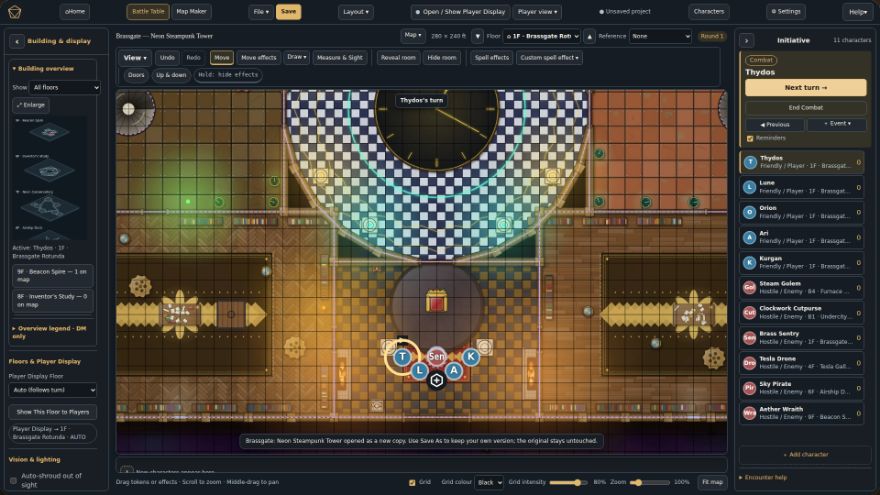This screenshot has height=495, width=880.
Task: Click Fit map button
Action: click(712, 482)
